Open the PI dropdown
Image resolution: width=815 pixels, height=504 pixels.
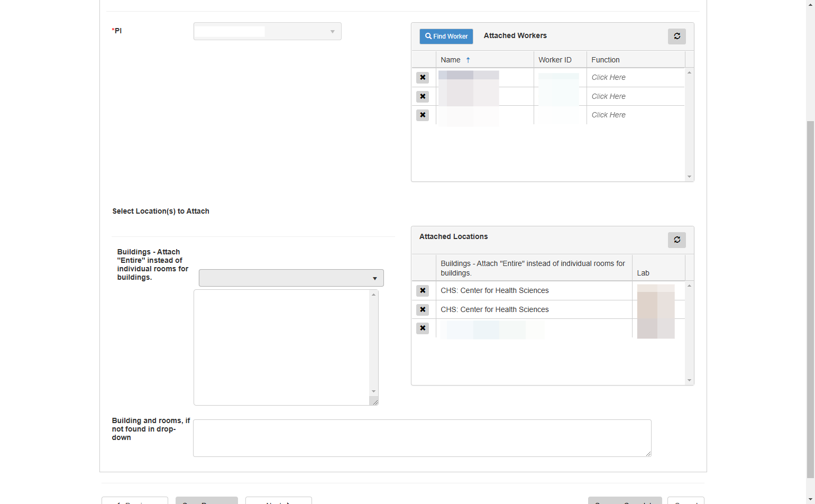[x=267, y=31]
